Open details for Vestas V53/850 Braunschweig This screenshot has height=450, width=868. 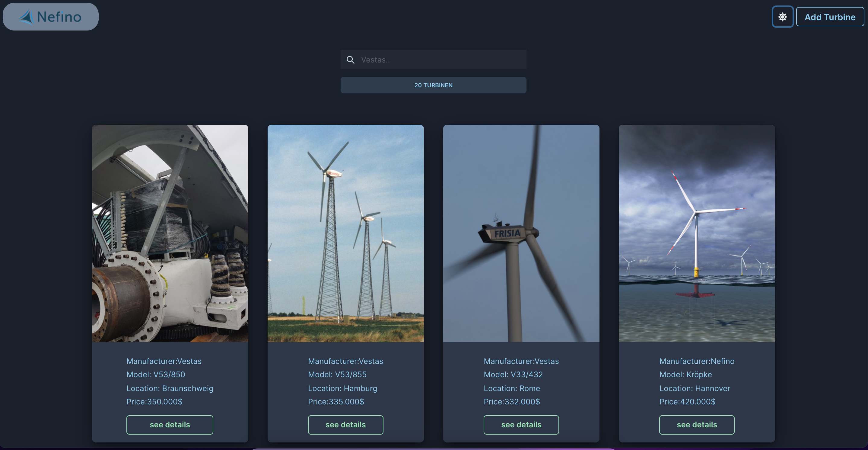(x=170, y=425)
